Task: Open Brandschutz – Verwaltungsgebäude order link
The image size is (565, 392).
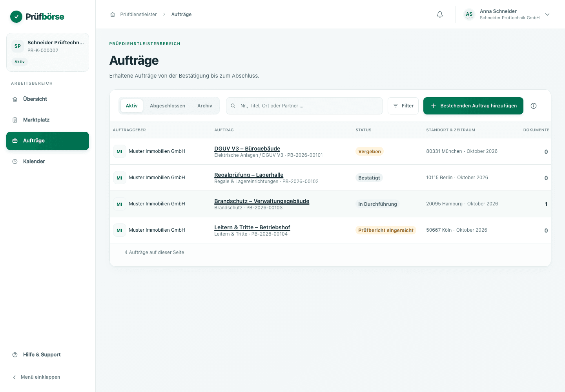Action: [x=262, y=201]
